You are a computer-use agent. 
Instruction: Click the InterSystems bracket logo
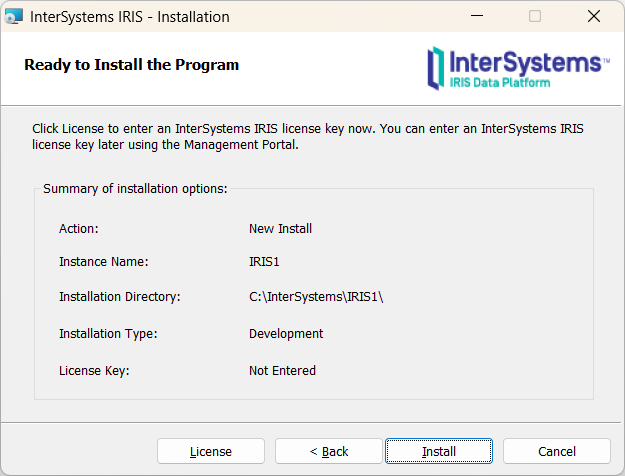[x=435, y=67]
